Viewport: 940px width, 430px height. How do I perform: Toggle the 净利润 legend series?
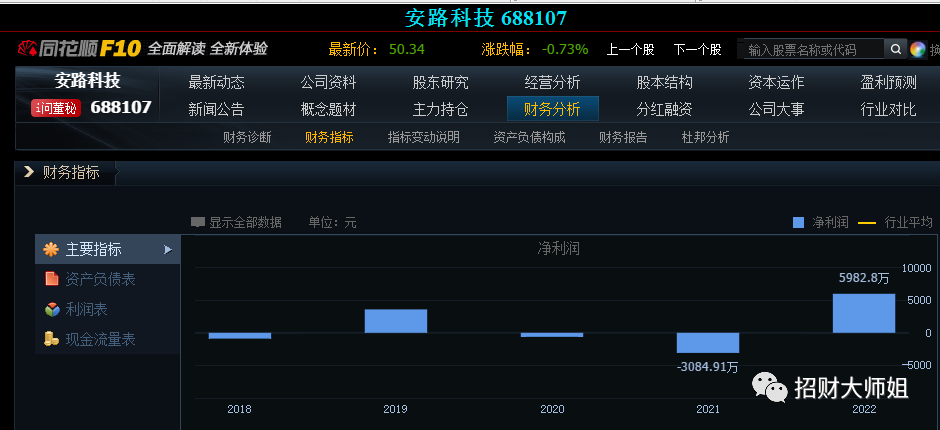pos(820,222)
